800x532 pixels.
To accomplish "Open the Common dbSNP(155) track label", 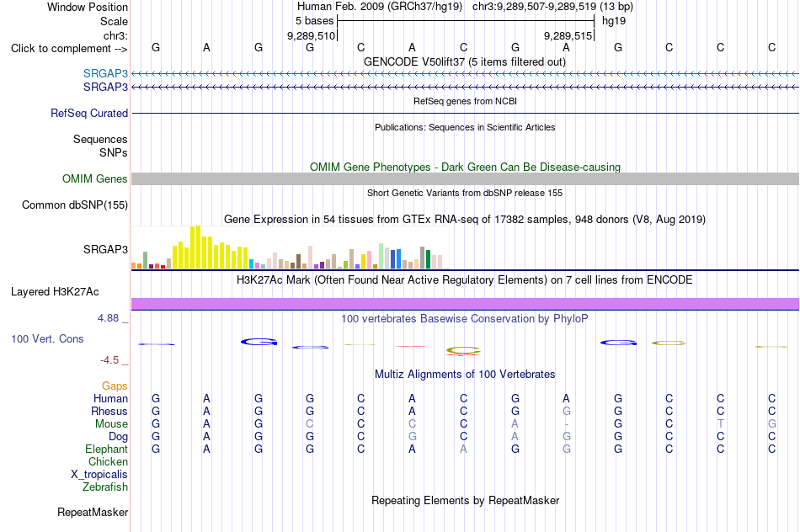I will pyautogui.click(x=75, y=205).
